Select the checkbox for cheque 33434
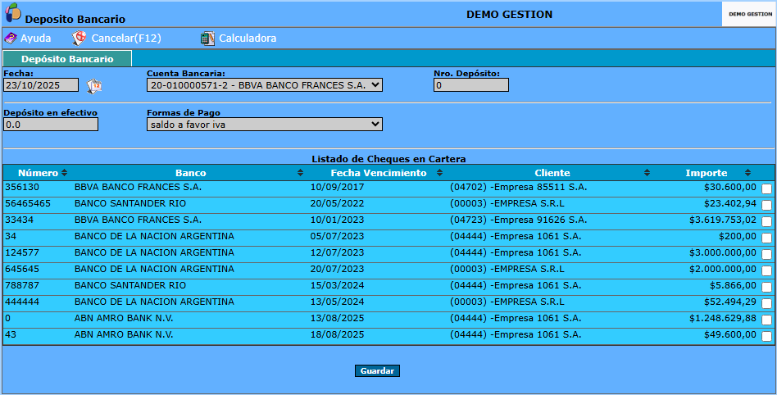Viewport: 777px width, 395px height. click(767, 222)
